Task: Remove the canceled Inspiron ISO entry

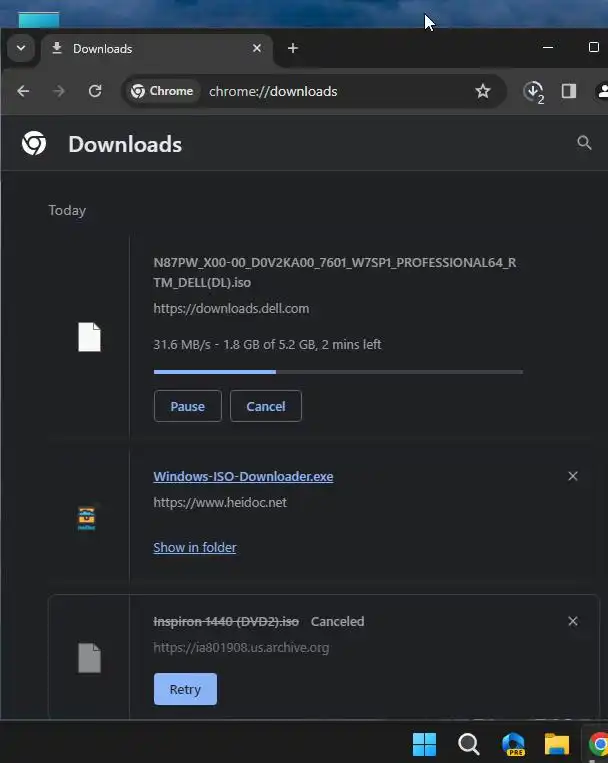Action: [573, 621]
